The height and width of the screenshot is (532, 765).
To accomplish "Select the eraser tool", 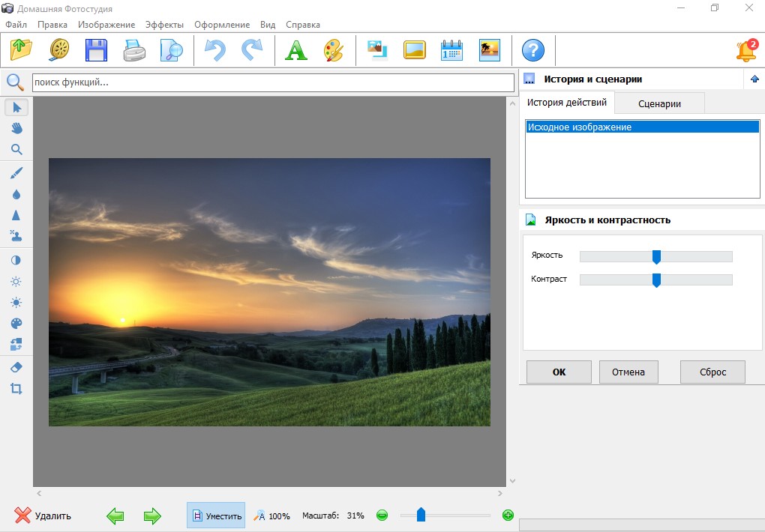I will click(x=16, y=367).
